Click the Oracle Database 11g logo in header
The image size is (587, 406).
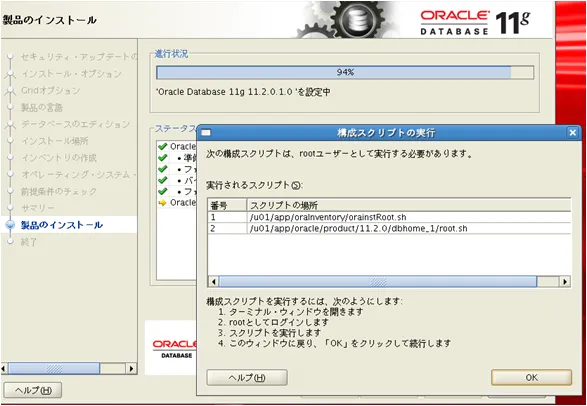point(475,22)
